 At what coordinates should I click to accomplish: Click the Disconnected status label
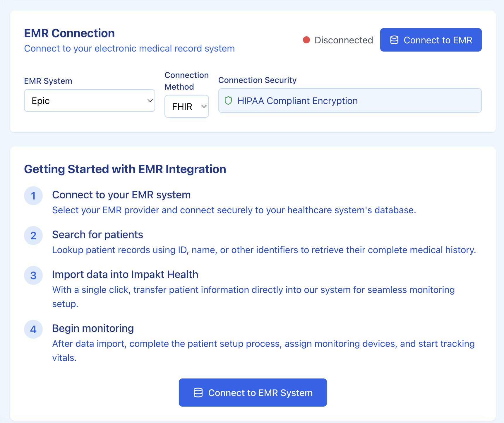(x=344, y=40)
